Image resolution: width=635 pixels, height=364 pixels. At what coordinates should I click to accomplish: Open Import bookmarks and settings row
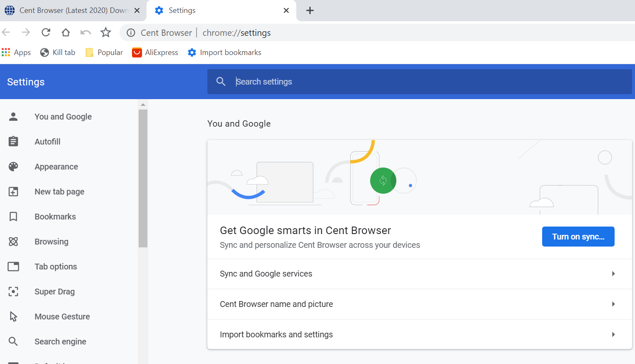point(420,334)
